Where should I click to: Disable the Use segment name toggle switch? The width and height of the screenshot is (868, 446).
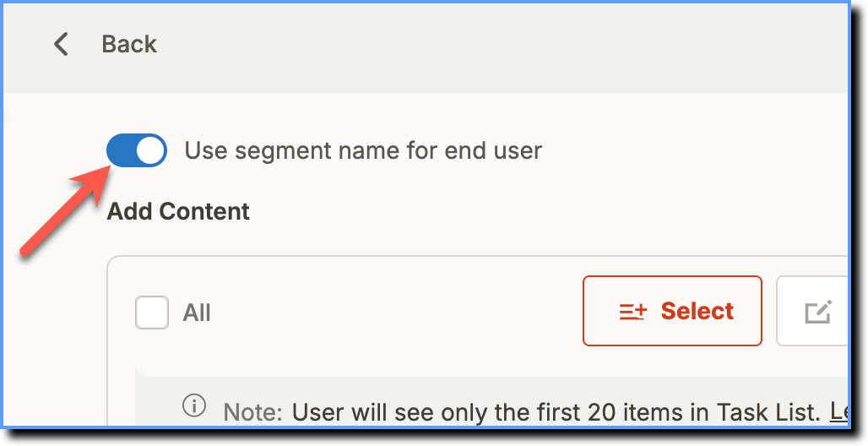(137, 150)
